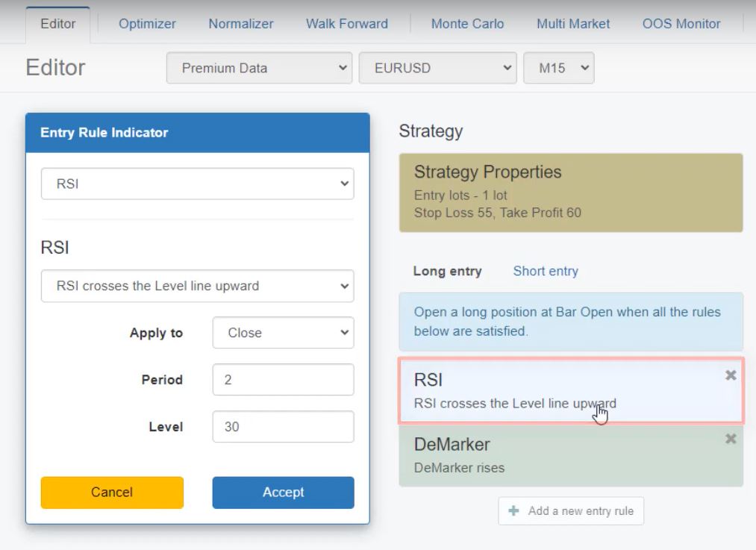The width and height of the screenshot is (756, 550).
Task: Click the Period input field
Action: click(283, 380)
